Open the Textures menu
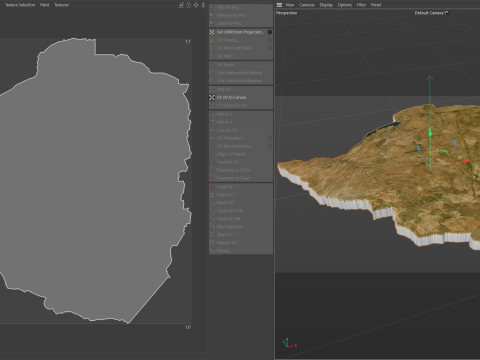The width and height of the screenshot is (480, 360). click(x=61, y=5)
